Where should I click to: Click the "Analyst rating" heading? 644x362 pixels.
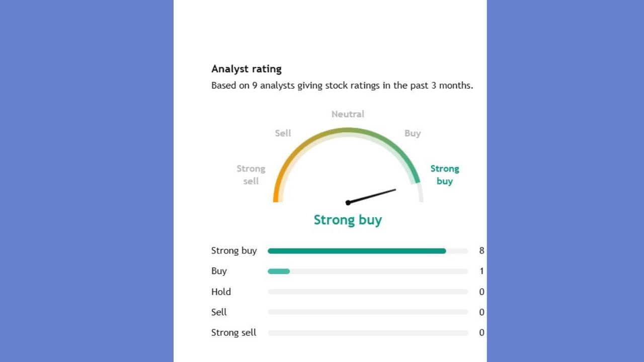(246, 69)
